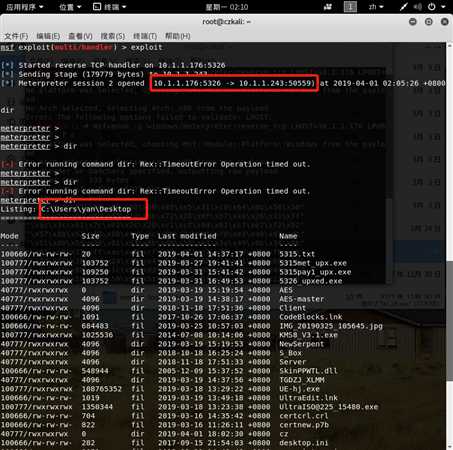Click the file name CodeBlocks.lnk
The height and width of the screenshot is (450, 453).
coord(311,317)
